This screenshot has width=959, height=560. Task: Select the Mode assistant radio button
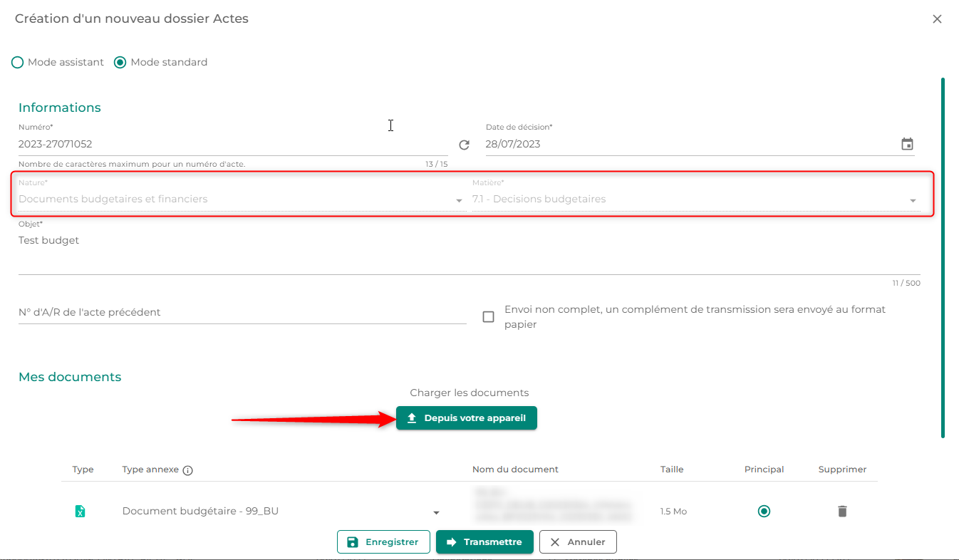[18, 63]
